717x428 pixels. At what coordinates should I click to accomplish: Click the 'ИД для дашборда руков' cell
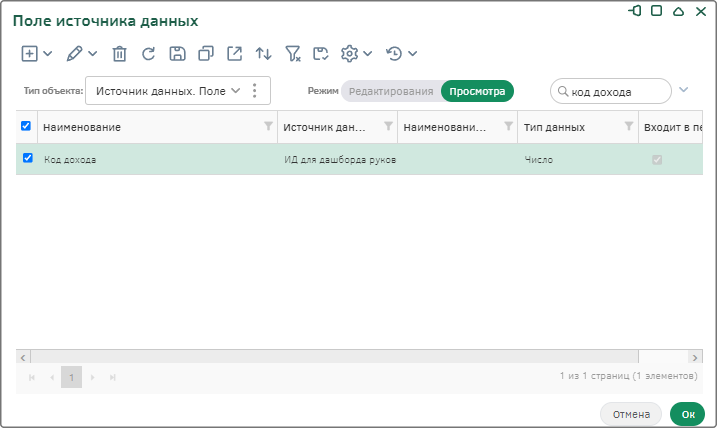[337, 160]
